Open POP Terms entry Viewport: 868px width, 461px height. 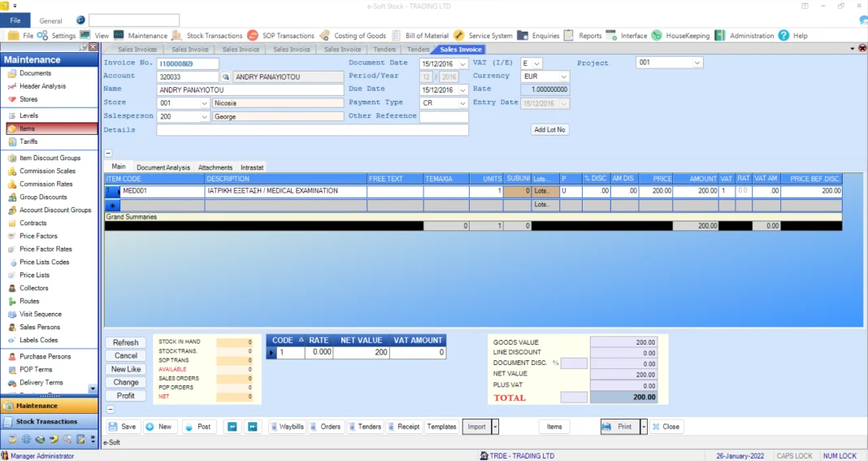tap(36, 370)
